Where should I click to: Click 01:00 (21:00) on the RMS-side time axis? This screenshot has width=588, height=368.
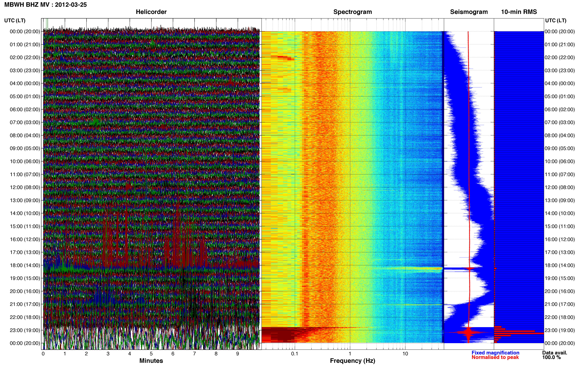point(560,45)
